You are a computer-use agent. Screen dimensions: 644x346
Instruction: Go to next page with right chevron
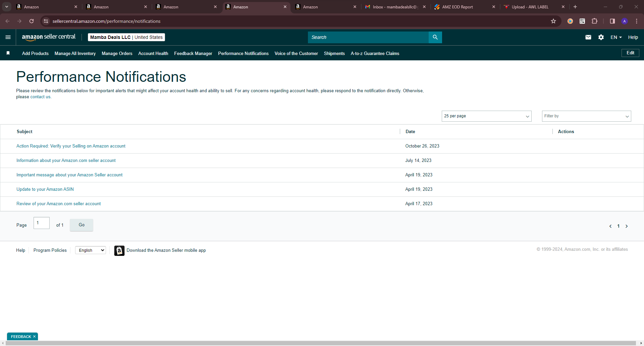tap(627, 226)
